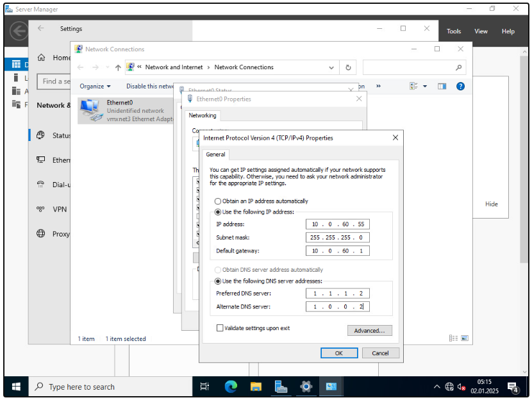Open the Windows Start menu
The height and width of the screenshot is (400, 532).
coord(16,387)
